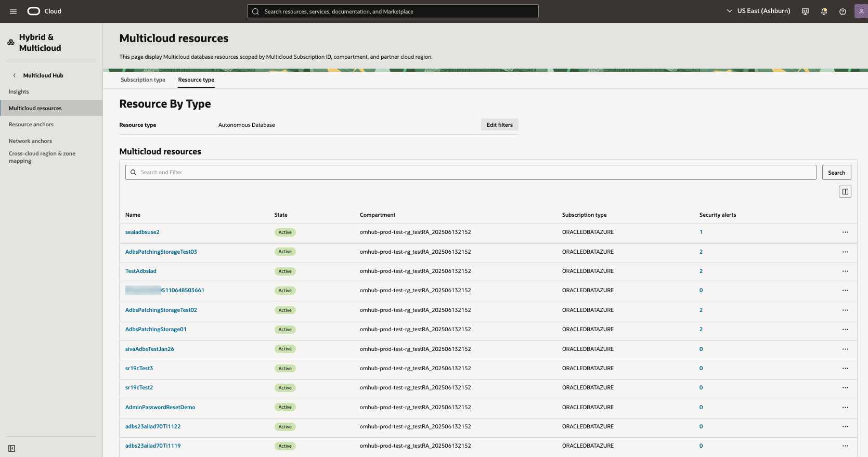Open actions menu for sivaAdbsTestJan26 row
868x457 pixels.
[845, 349]
